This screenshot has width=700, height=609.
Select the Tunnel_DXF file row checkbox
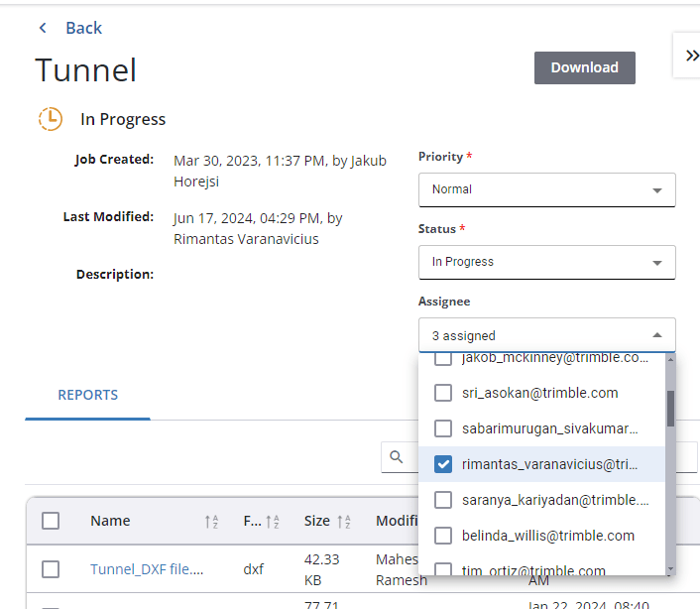tap(51, 569)
